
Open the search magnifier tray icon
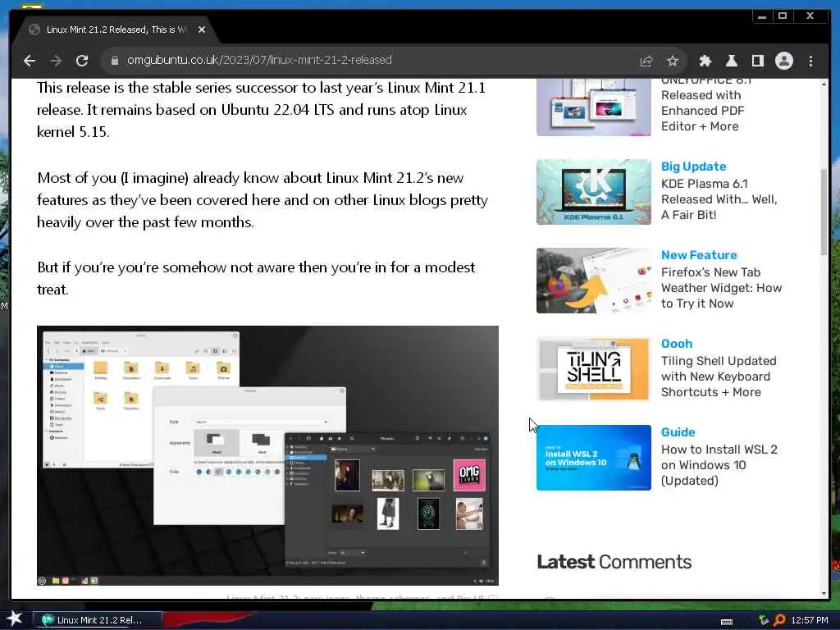tap(779, 620)
